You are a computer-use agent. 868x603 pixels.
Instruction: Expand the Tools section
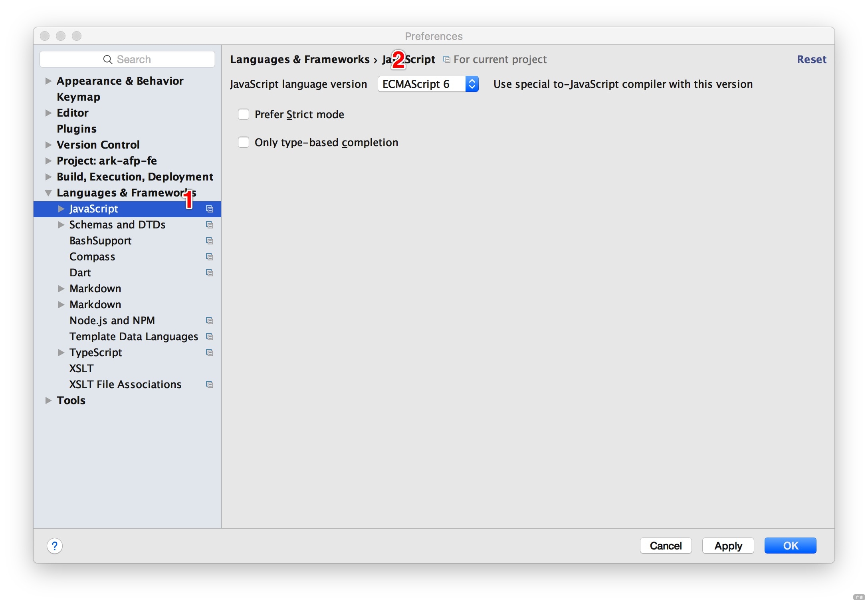(48, 401)
